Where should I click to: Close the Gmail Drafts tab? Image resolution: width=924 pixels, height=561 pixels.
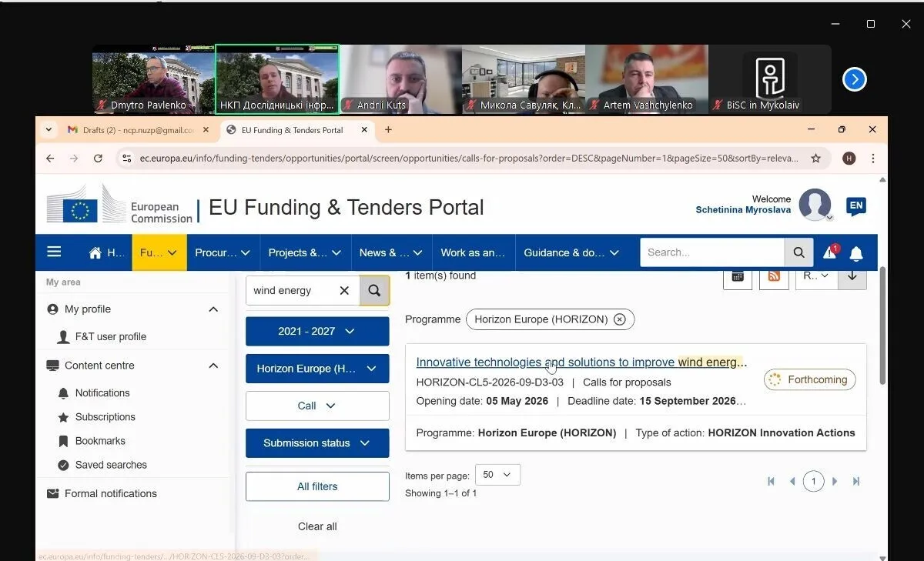click(206, 130)
